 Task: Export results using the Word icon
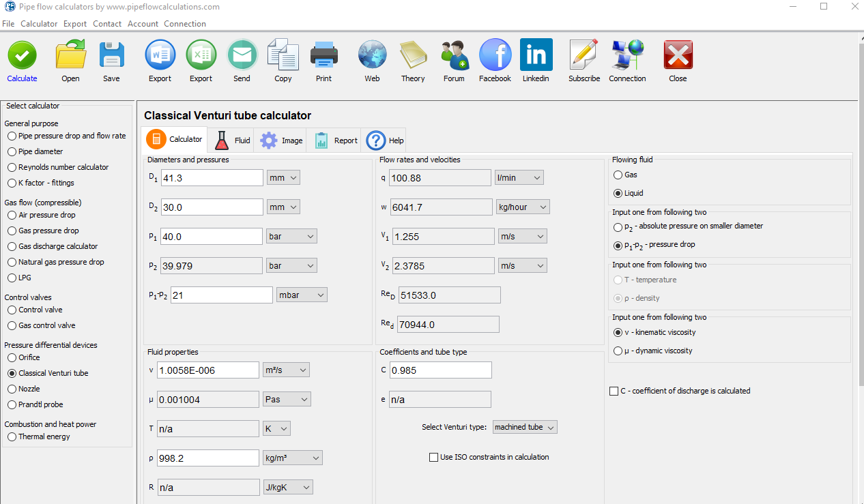tap(160, 56)
